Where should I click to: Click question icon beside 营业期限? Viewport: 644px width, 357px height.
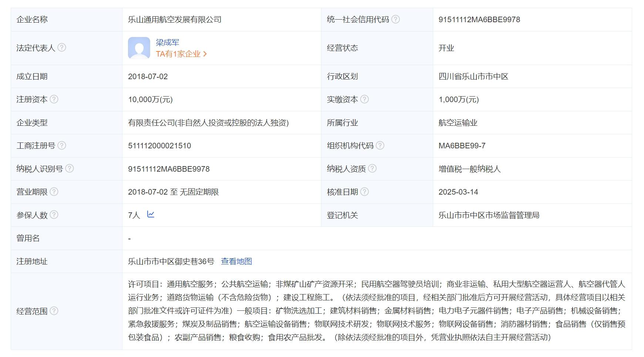pos(54,192)
